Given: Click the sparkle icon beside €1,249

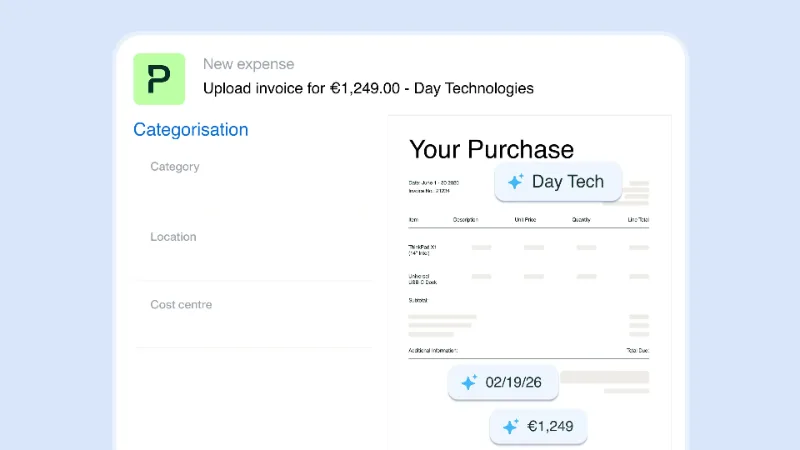Looking at the screenshot, I should [511, 426].
